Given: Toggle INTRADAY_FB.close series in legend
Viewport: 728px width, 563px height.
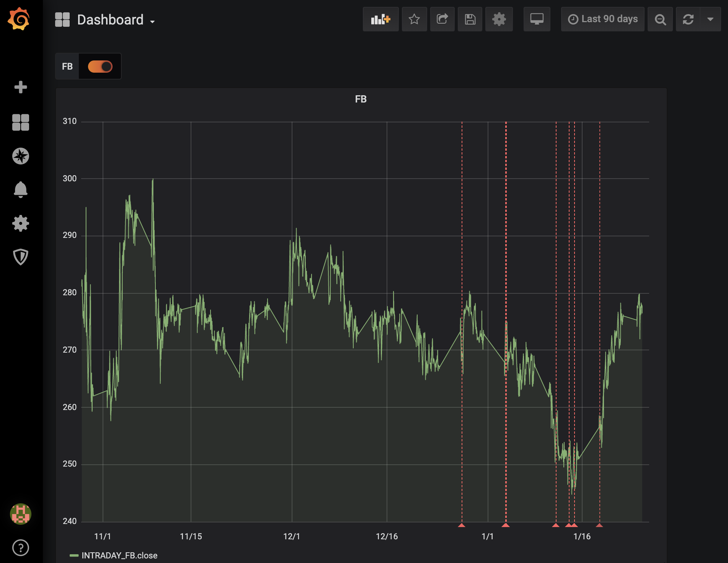Looking at the screenshot, I should click(119, 555).
